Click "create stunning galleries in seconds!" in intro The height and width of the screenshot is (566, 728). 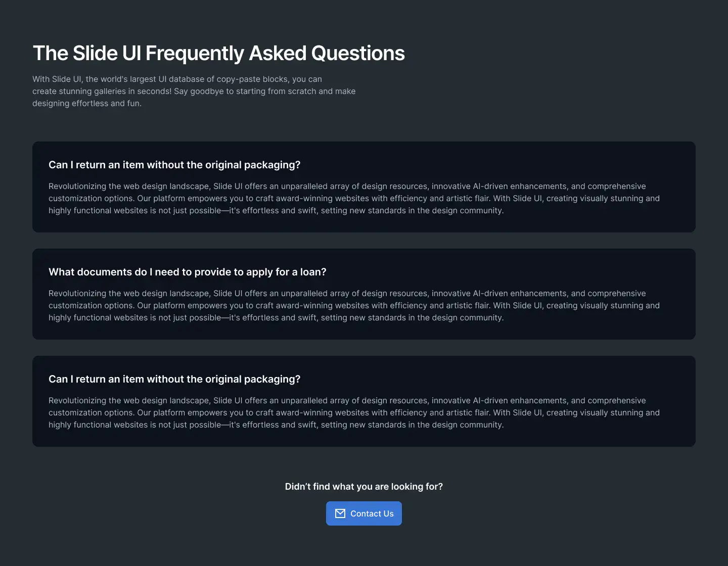click(x=102, y=91)
